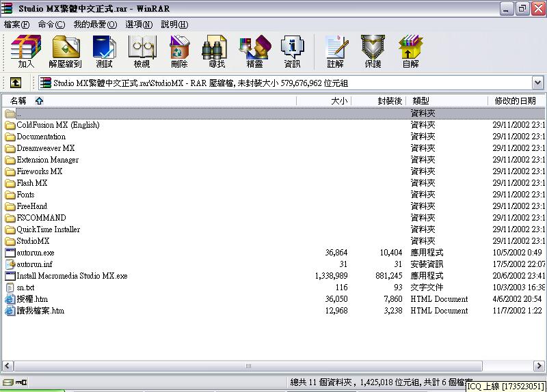Click the 加入 (Add) toolbar icon
Viewport: 547px width, 392px height.
pyautogui.click(x=26, y=51)
